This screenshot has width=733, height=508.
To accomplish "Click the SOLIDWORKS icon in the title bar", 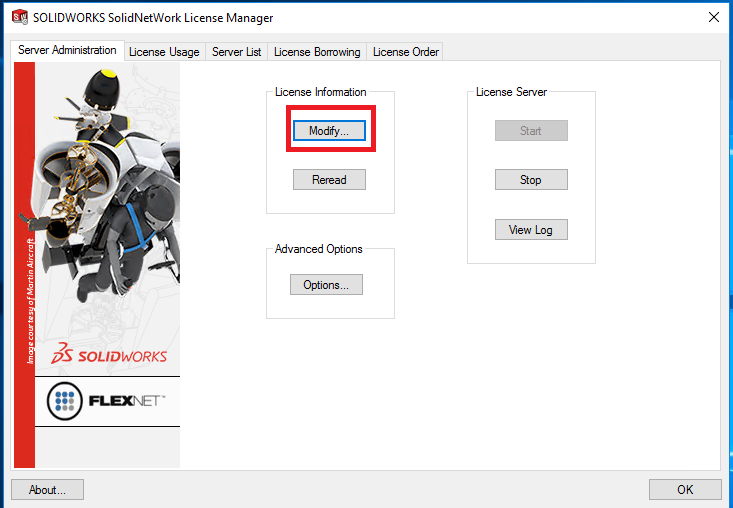I will tap(20, 17).
